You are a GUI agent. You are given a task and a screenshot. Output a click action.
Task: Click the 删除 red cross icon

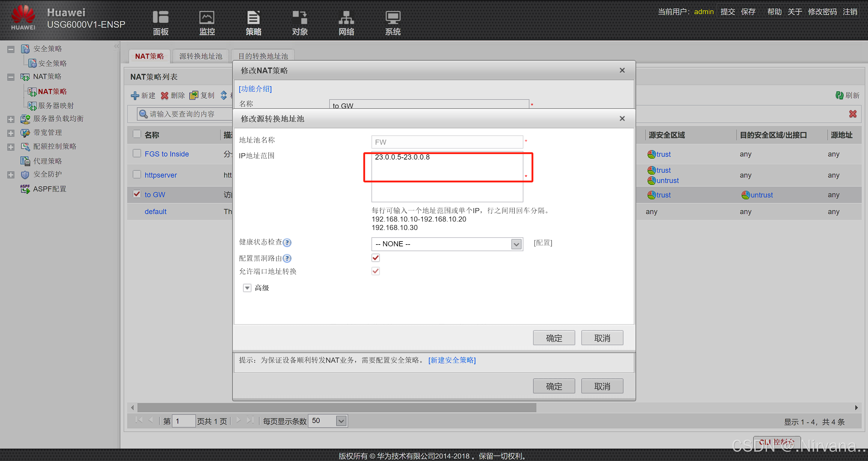(x=164, y=96)
